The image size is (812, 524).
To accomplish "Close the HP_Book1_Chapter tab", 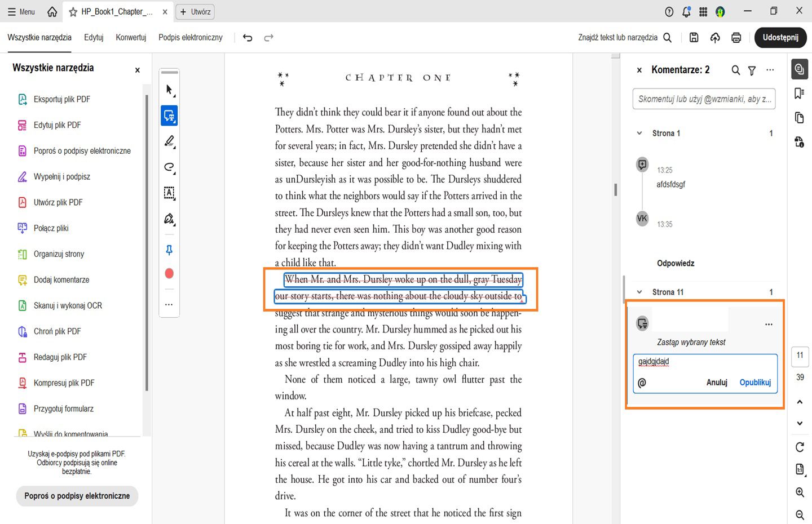I will pos(165,12).
